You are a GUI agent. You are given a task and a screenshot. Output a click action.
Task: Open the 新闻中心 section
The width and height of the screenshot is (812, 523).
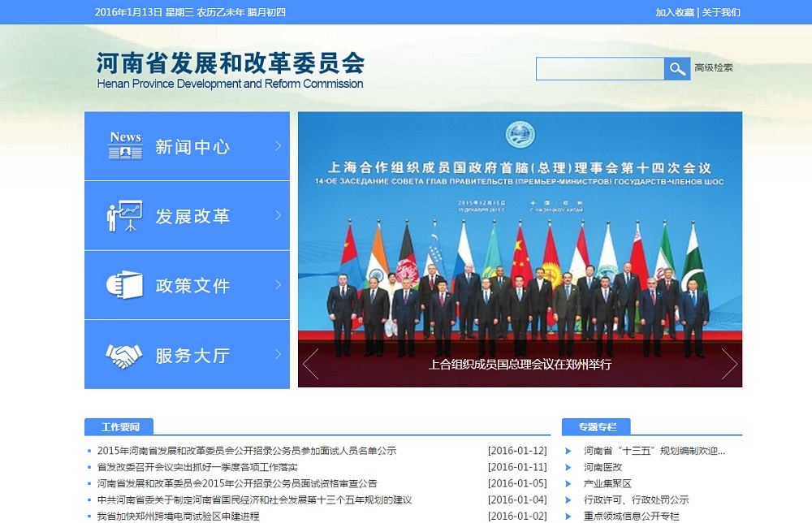click(x=187, y=146)
